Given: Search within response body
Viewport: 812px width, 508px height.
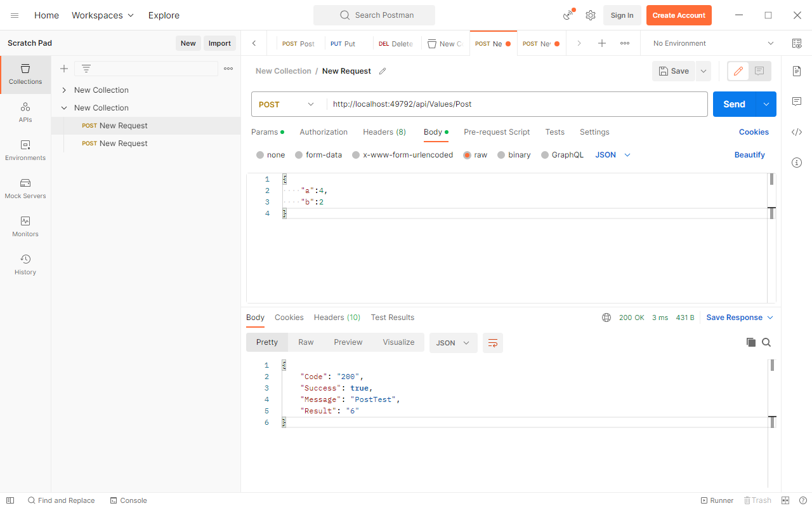Looking at the screenshot, I should [x=766, y=342].
